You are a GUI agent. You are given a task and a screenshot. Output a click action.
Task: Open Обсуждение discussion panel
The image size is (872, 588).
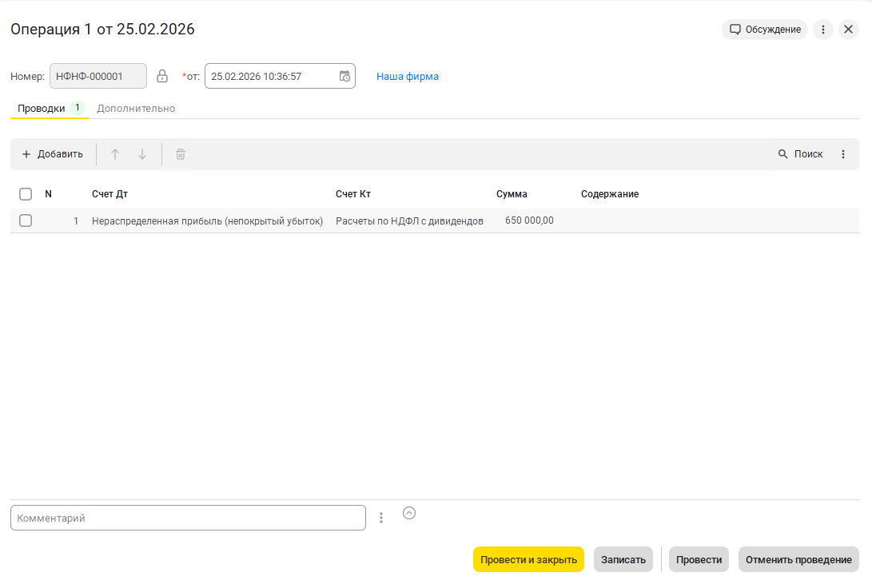765,30
